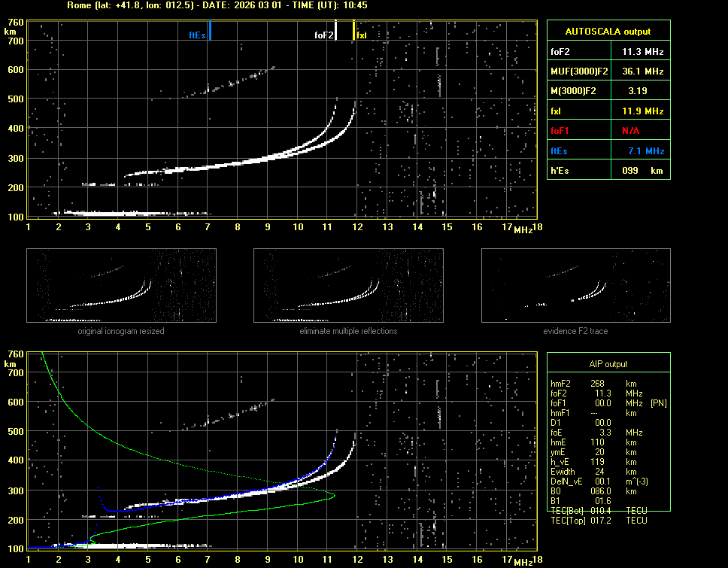Select the 'original ionogram resized' thumbnail
This screenshot has width=728, height=568.
pyautogui.click(x=121, y=286)
